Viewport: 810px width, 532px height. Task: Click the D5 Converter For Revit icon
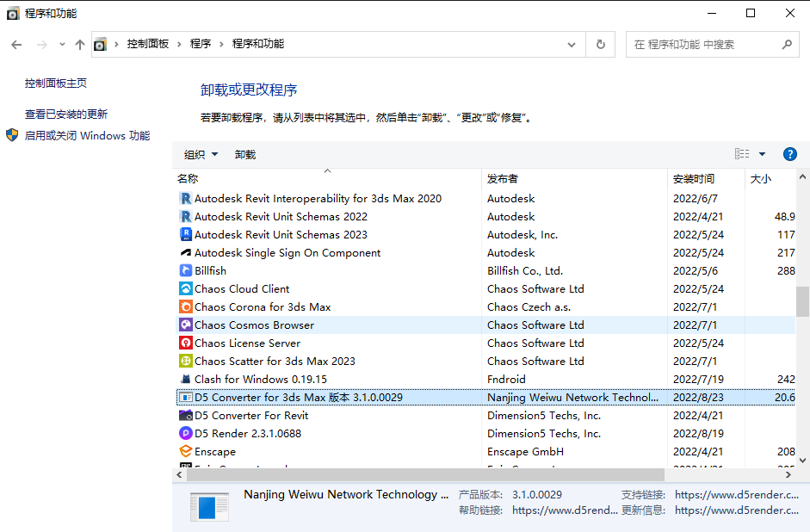click(185, 415)
